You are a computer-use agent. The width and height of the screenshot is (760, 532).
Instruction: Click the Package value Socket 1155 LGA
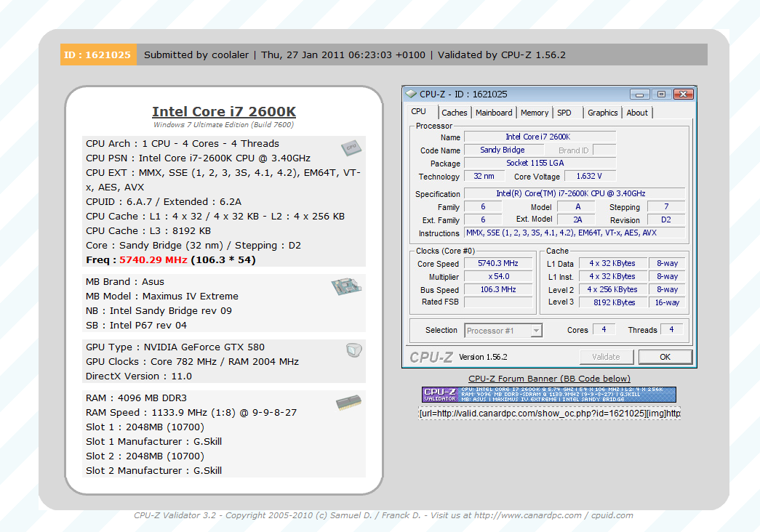coord(540,163)
